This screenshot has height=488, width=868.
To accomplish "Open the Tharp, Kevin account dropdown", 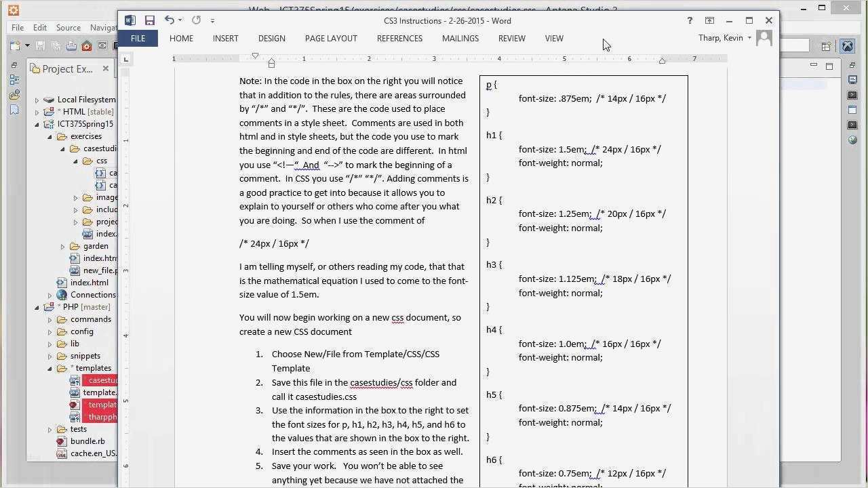I will [x=749, y=38].
